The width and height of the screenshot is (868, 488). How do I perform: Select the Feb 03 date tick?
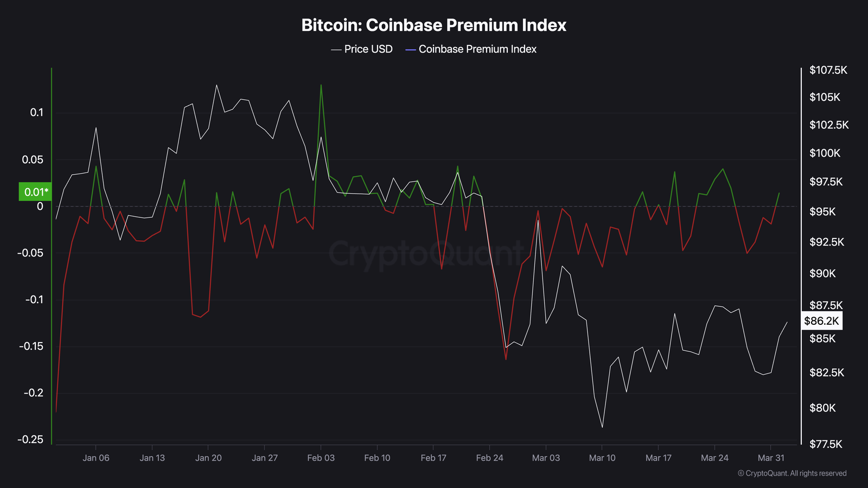pyautogui.click(x=321, y=458)
